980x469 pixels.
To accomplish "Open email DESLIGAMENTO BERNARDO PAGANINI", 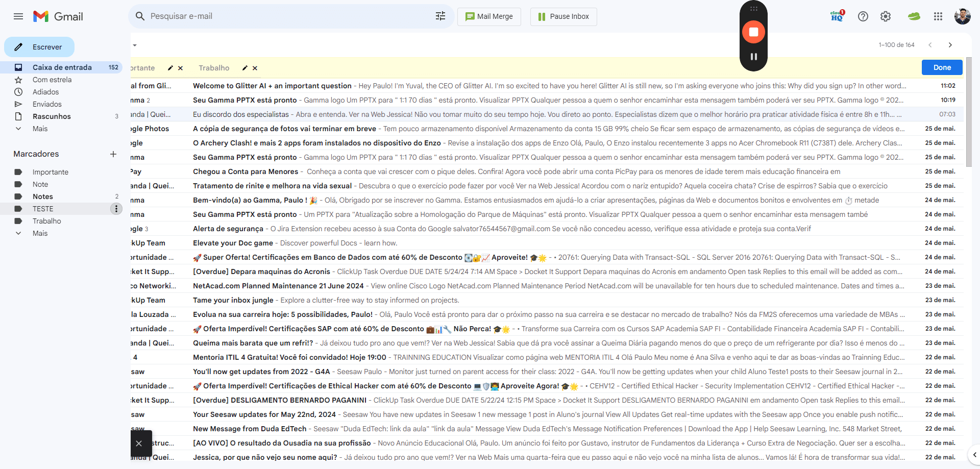I will point(547,400).
